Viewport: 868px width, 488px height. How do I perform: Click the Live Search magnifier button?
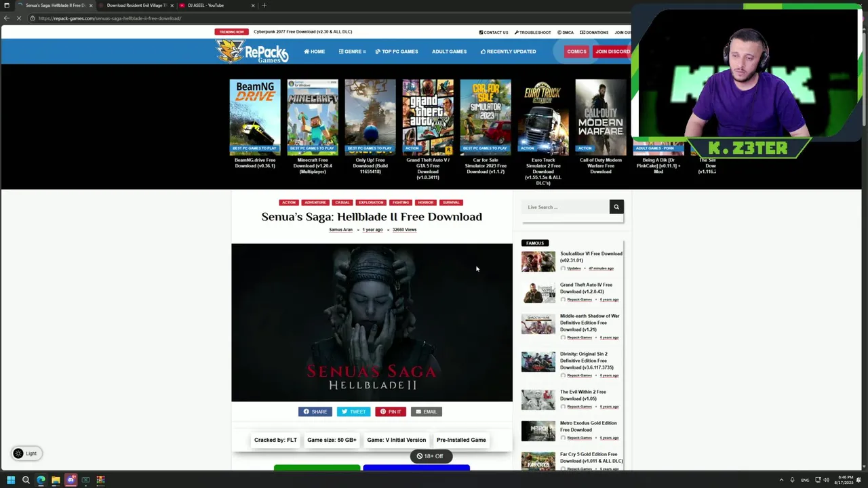point(616,207)
